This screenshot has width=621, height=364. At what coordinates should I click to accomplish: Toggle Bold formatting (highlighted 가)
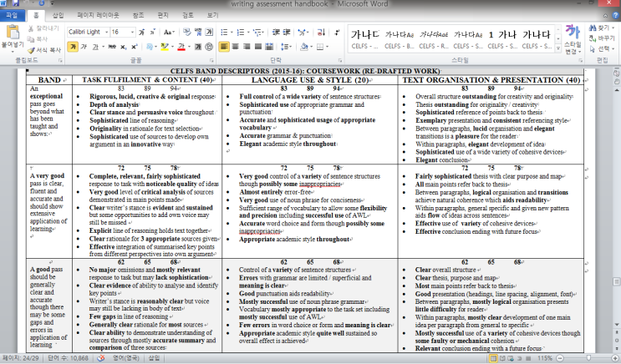73,47
